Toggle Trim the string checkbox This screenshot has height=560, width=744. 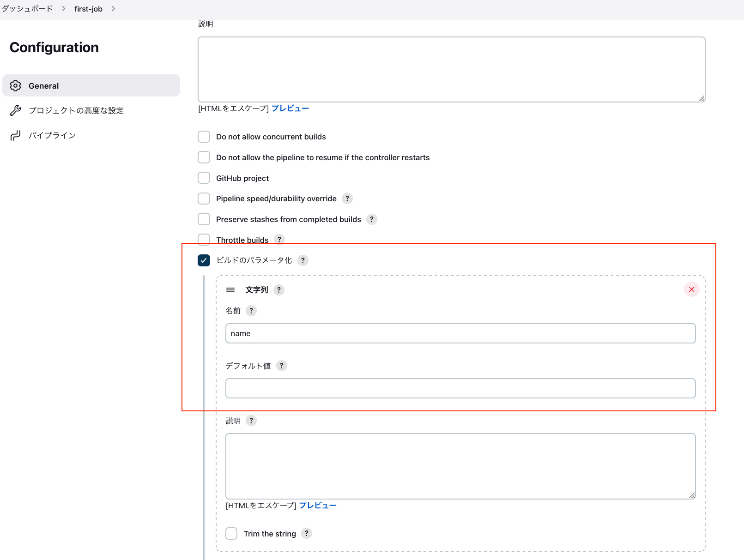(x=231, y=534)
